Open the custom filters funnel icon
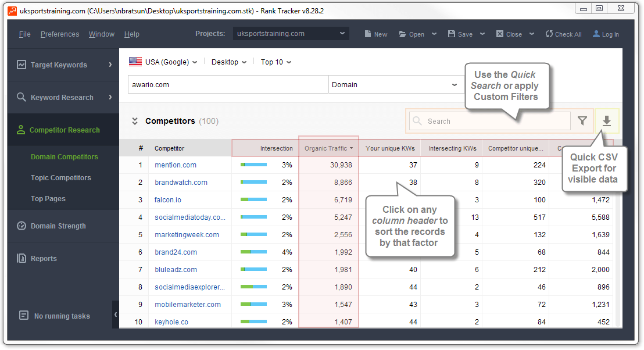 click(582, 121)
